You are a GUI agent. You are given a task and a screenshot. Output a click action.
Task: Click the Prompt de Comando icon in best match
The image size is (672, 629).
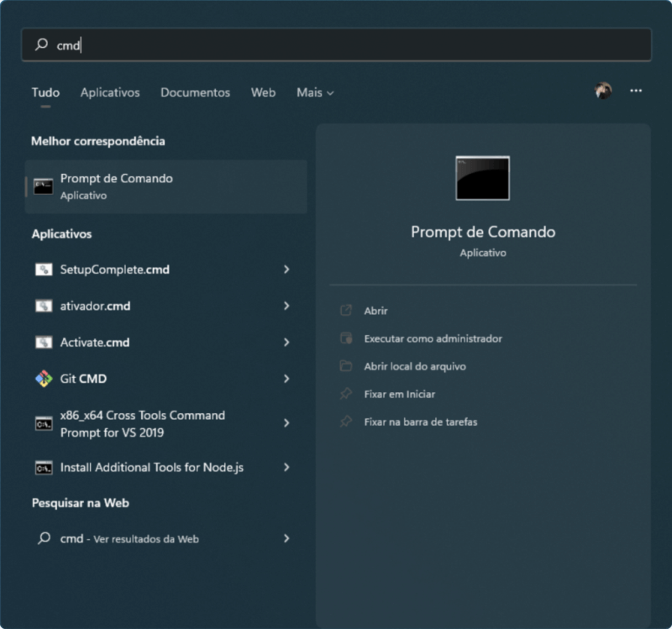(x=44, y=186)
